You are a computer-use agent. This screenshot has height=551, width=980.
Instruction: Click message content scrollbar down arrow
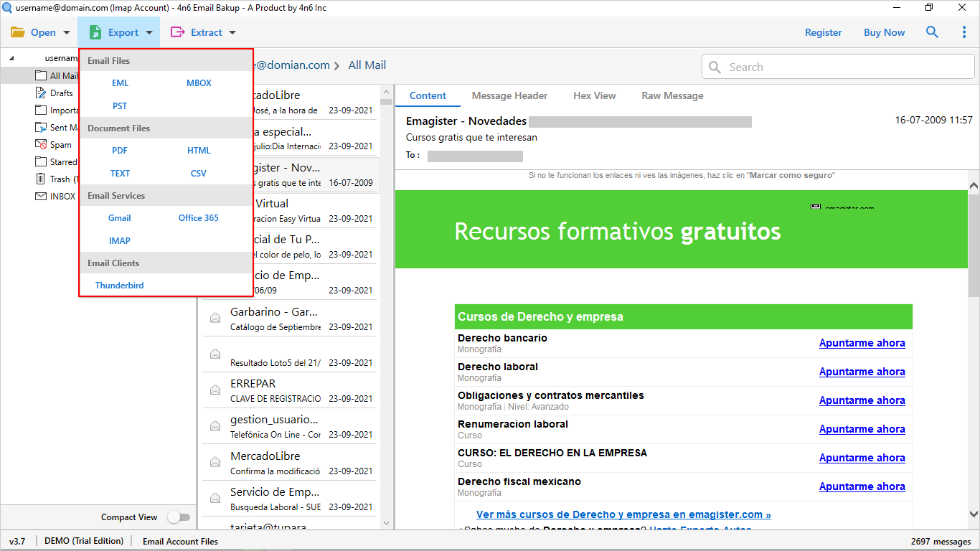coord(974,514)
